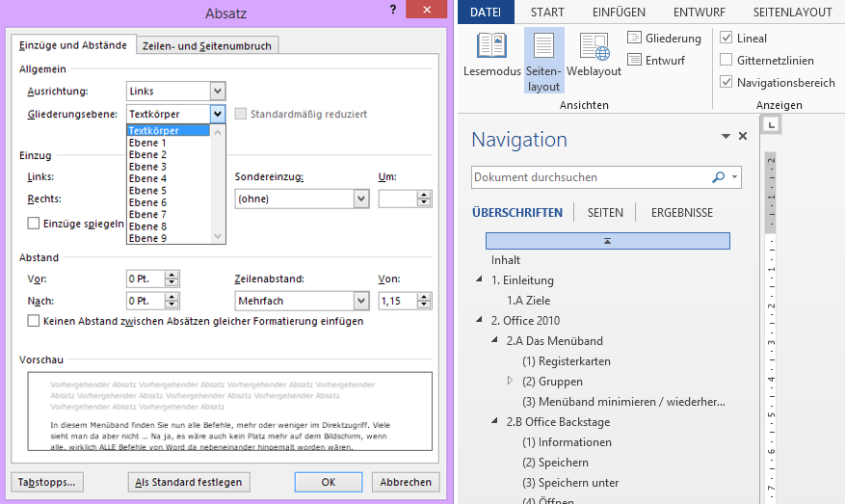Enable Gitternetzlinien checkbox

726,60
